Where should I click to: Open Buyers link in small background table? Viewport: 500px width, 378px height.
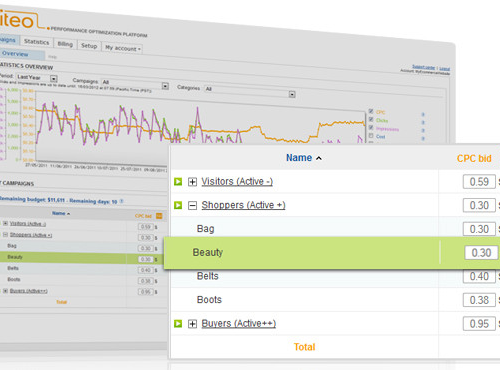pos(29,291)
